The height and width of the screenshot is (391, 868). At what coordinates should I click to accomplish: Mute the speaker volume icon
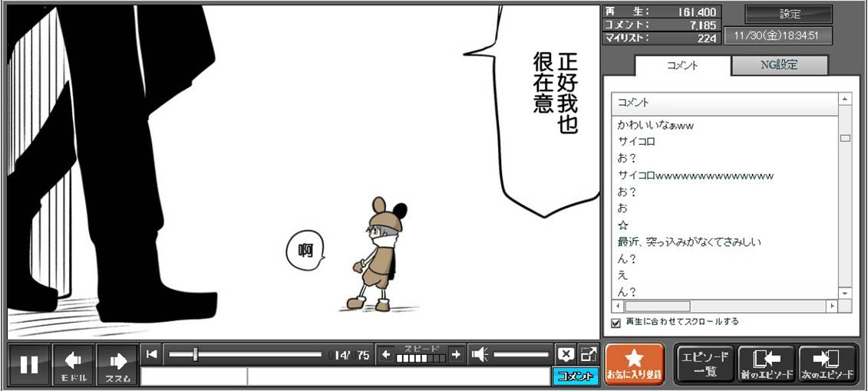tap(480, 354)
